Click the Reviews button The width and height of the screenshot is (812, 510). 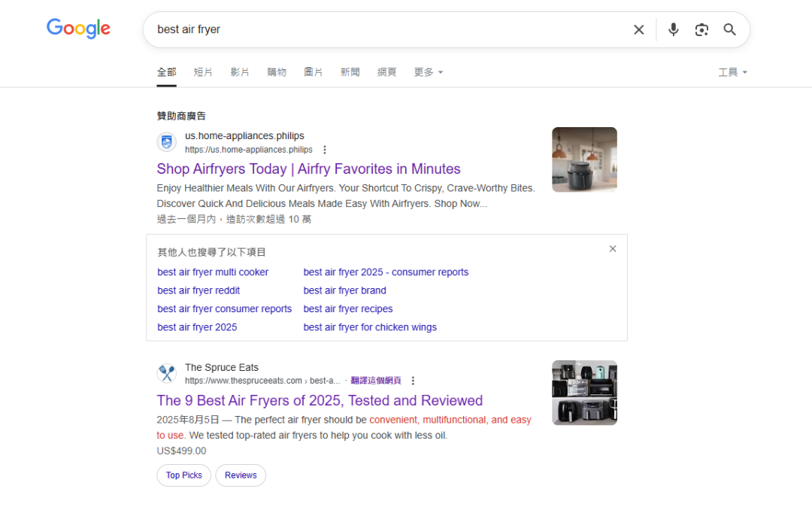click(x=241, y=475)
